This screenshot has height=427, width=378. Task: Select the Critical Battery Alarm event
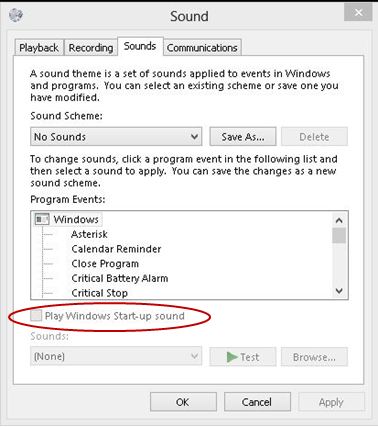point(120,278)
